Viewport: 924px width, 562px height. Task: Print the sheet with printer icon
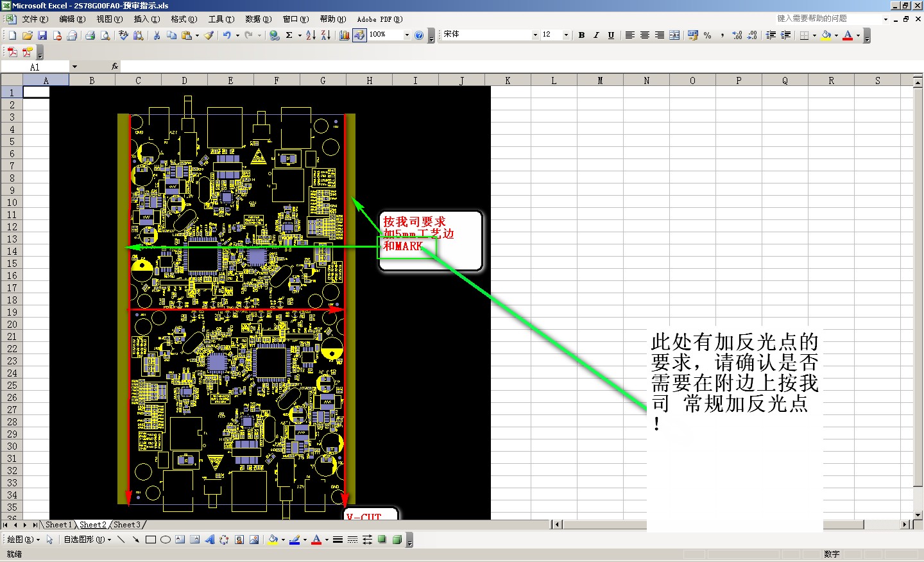click(90, 35)
